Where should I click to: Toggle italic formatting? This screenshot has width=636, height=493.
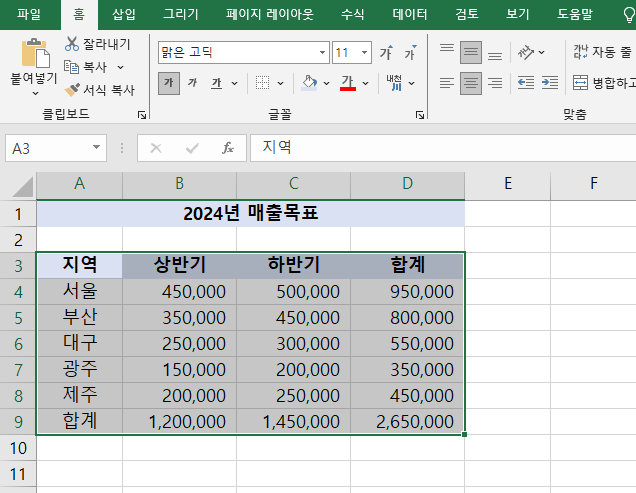coord(192,83)
